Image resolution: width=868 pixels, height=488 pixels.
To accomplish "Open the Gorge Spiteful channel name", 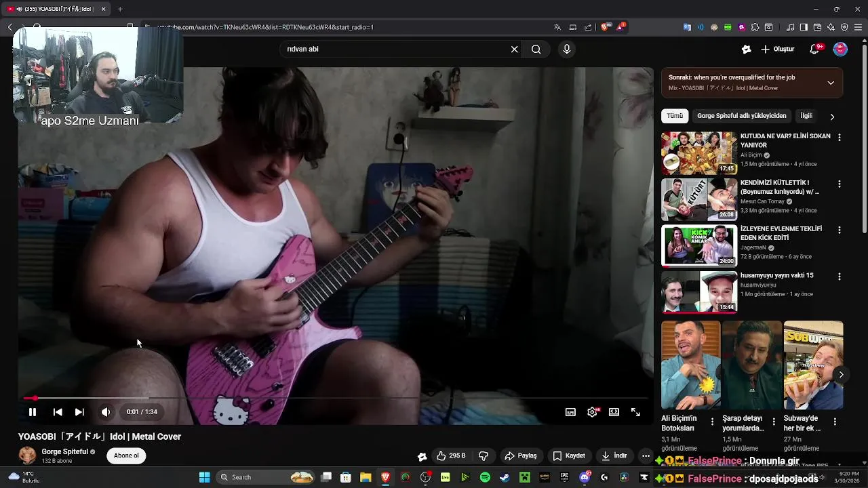I will coord(65,451).
